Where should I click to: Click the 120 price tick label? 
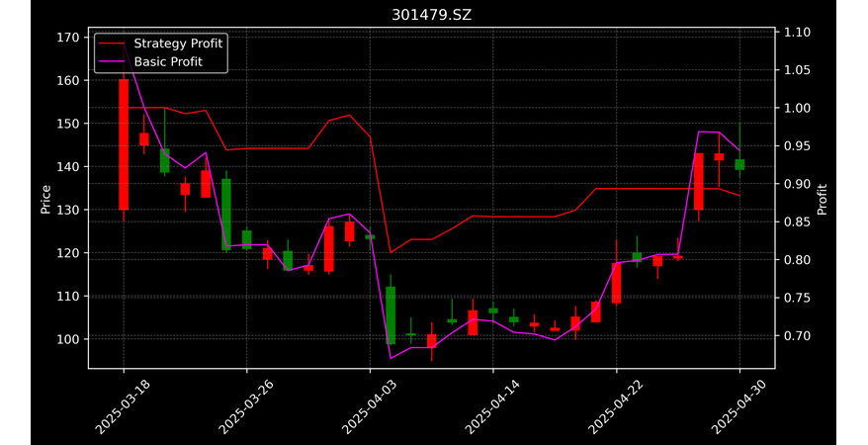(68, 253)
